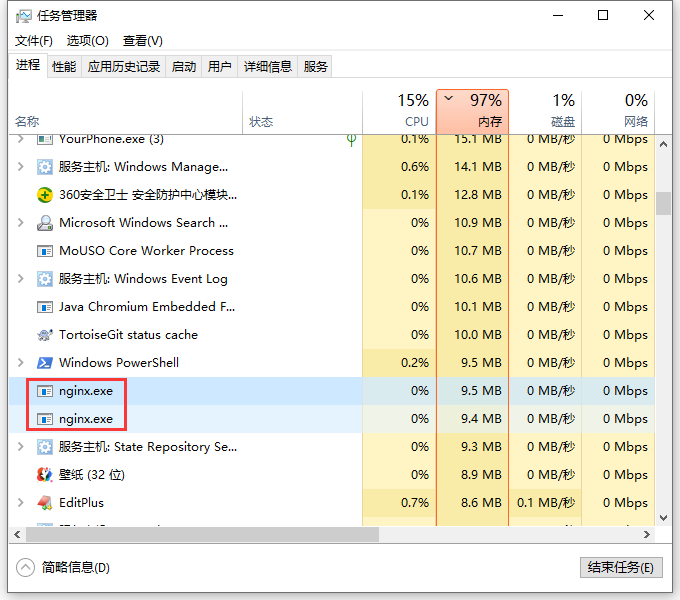Image resolution: width=680 pixels, height=600 pixels.
Task: Click the EditPlus application icon
Action: pyautogui.click(x=45, y=503)
